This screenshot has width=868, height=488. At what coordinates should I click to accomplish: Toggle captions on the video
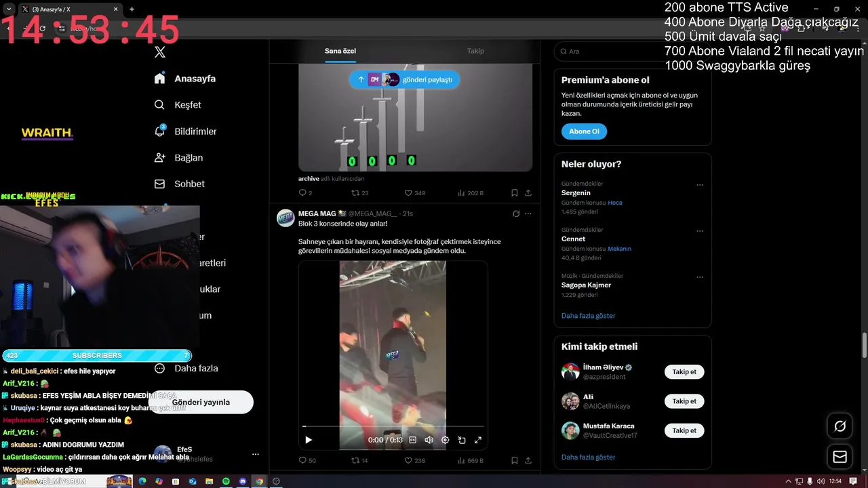[412, 440]
